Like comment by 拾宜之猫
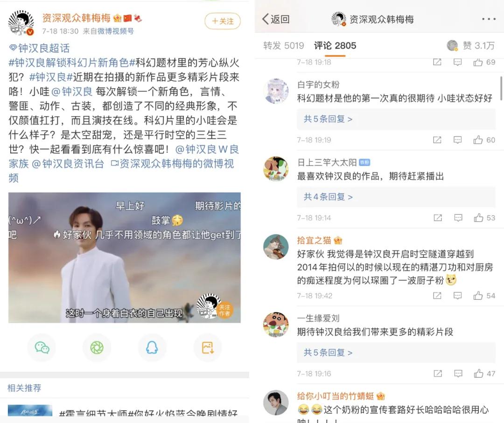 point(484,296)
